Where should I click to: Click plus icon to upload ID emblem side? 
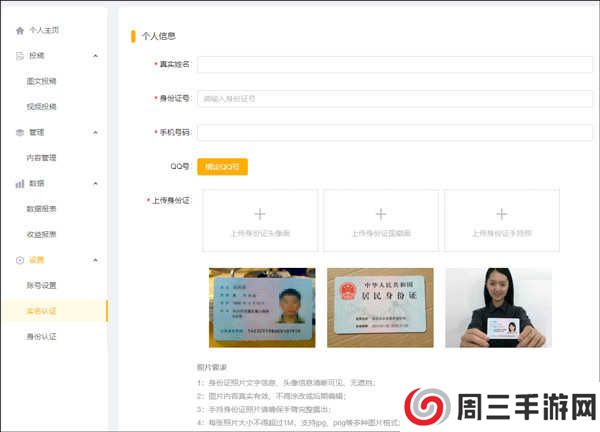[x=381, y=214]
